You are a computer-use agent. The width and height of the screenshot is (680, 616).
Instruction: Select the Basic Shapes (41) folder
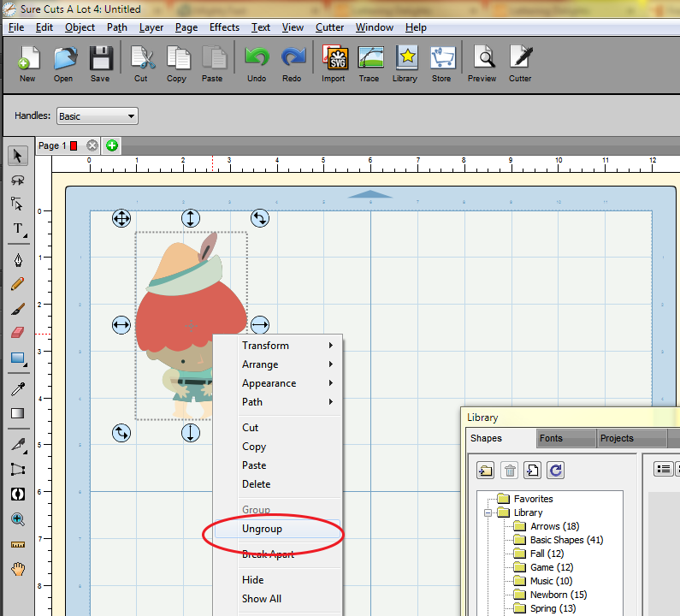pos(566,540)
